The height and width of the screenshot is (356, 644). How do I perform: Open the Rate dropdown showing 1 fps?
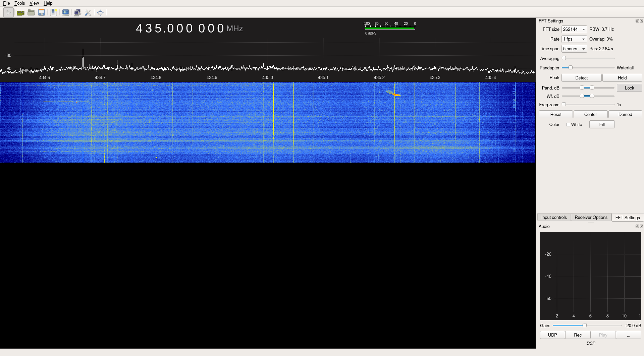(574, 39)
